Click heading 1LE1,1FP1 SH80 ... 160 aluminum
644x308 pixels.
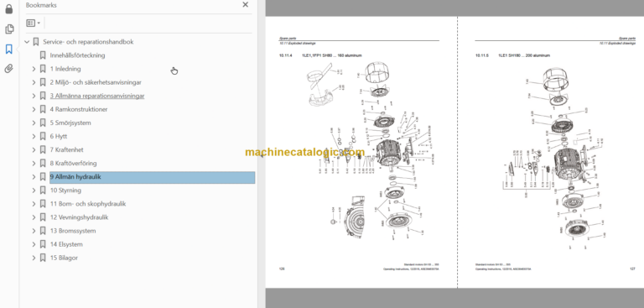click(x=331, y=55)
